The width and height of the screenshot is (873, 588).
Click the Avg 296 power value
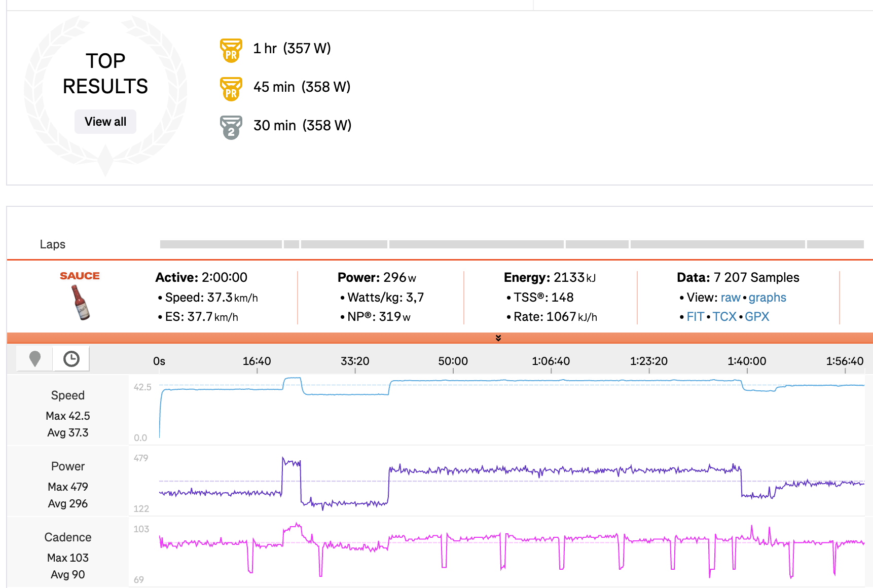[68, 504]
